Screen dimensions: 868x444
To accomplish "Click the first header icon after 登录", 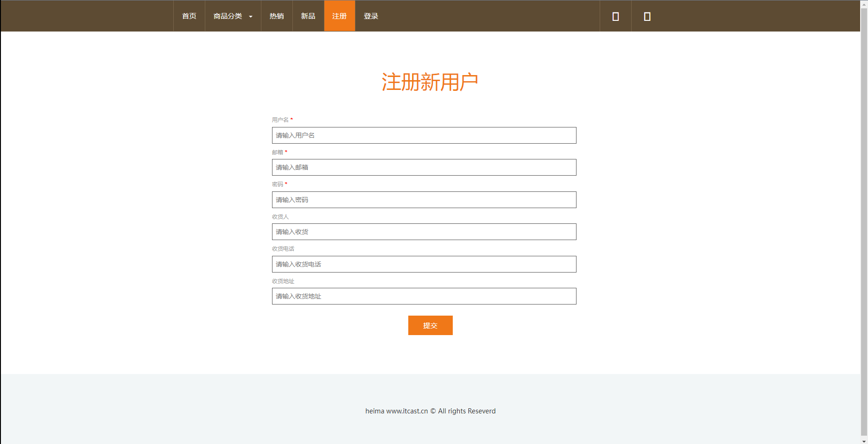I will click(x=615, y=16).
